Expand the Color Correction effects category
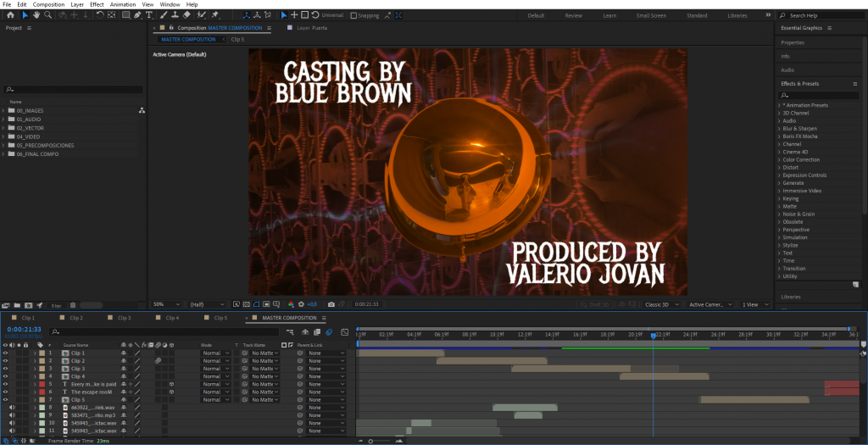The height and width of the screenshot is (445, 868). (780, 159)
